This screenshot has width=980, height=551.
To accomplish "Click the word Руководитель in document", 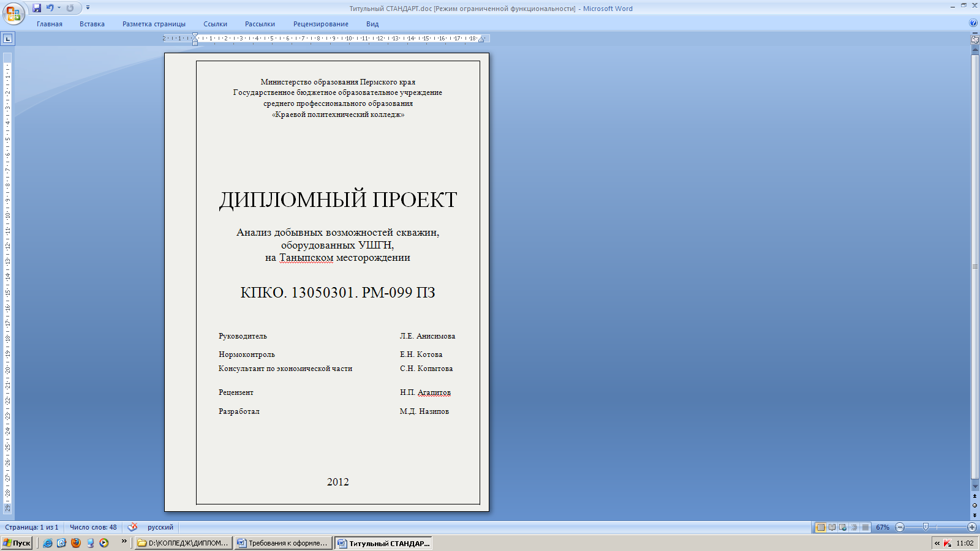I will (x=243, y=336).
